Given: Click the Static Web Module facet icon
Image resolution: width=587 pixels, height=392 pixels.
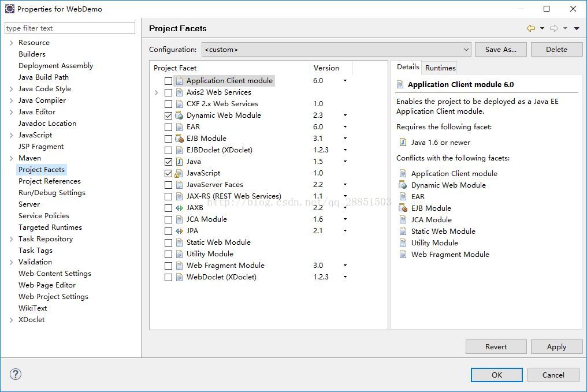Looking at the screenshot, I should coord(179,242).
